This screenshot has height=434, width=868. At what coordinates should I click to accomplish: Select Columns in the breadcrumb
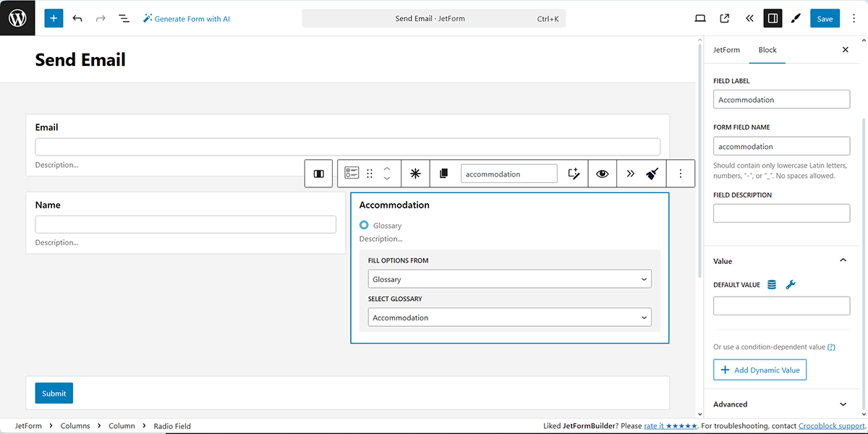point(75,426)
